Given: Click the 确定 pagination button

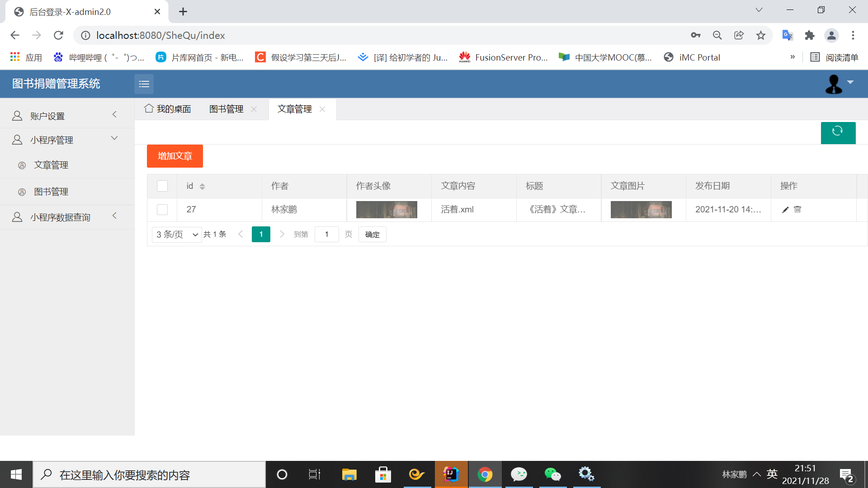Looking at the screenshot, I should pos(373,235).
